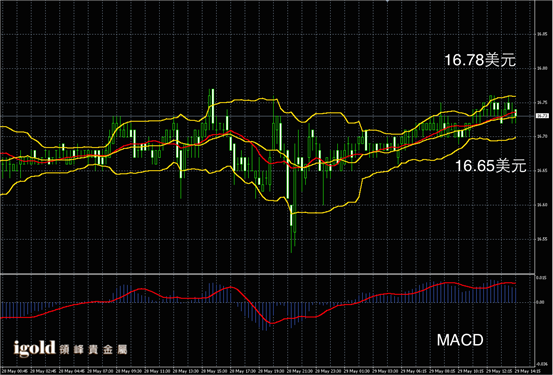Click the 16.60 price axis label

[542, 205]
